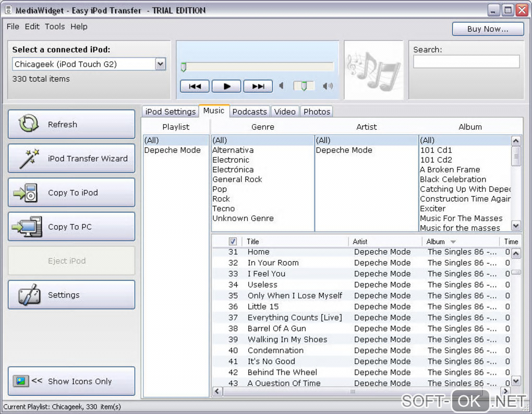Click the playback position slider handle
The image size is (532, 414).
point(184,67)
